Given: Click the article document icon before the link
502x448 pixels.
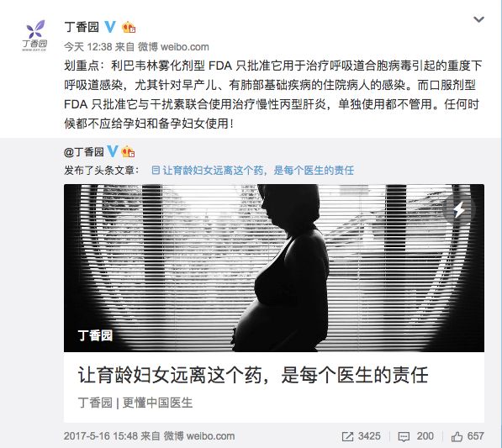Looking at the screenshot, I should [156, 170].
